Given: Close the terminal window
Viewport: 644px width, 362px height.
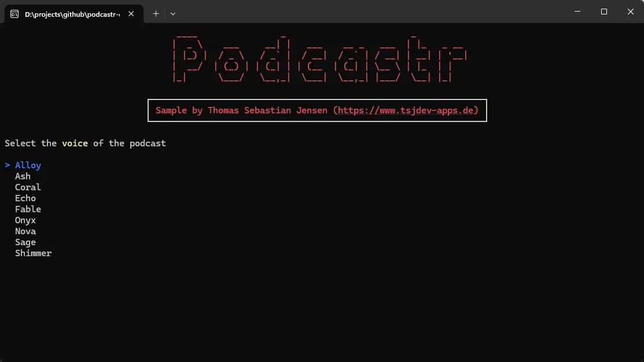Looking at the screenshot, I should click(631, 12).
